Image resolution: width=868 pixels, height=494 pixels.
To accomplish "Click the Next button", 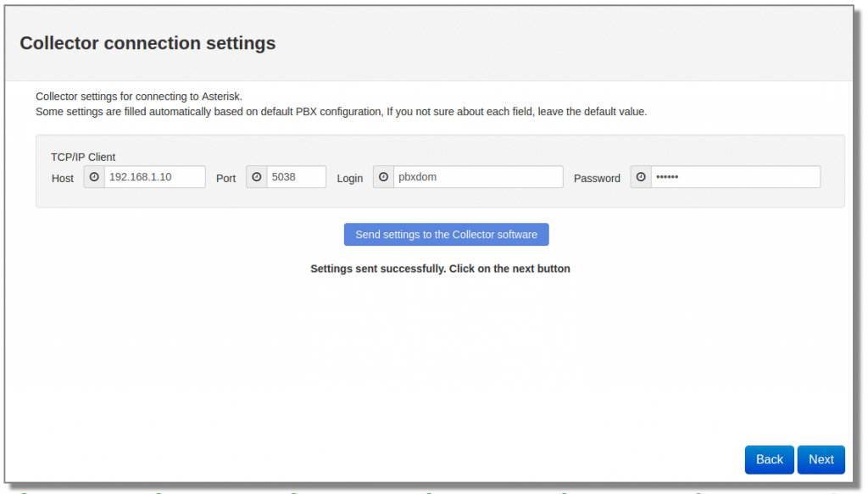I will (x=821, y=459).
